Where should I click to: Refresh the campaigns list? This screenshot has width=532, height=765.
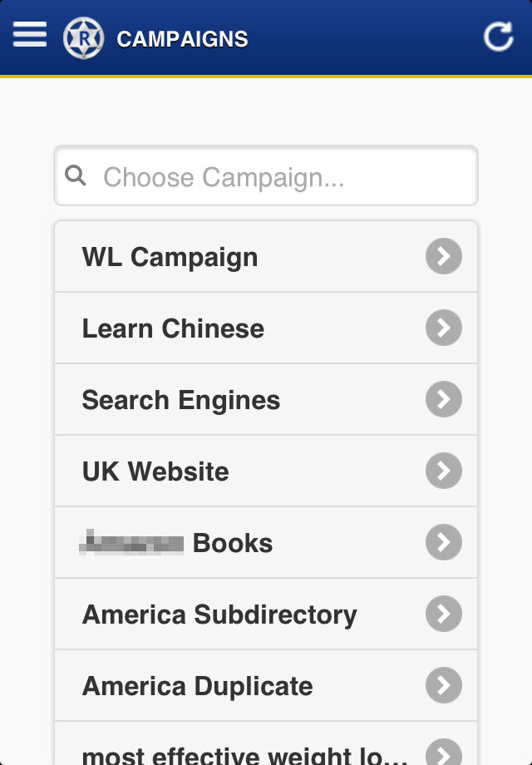pyautogui.click(x=498, y=37)
